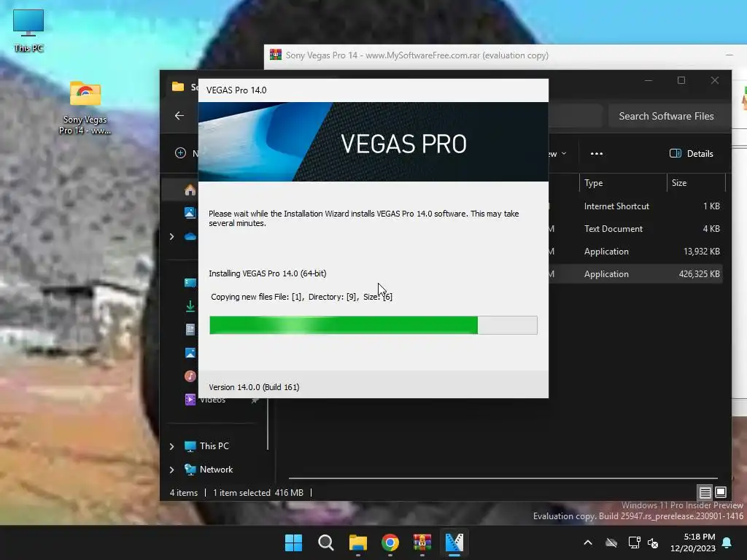Go back with File Explorer's back arrow
Image resolution: width=747 pixels, height=560 pixels.
179,116
